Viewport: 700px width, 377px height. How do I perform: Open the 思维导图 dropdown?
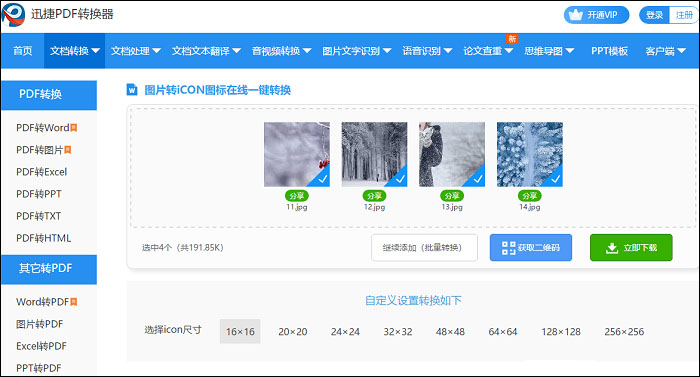point(549,51)
